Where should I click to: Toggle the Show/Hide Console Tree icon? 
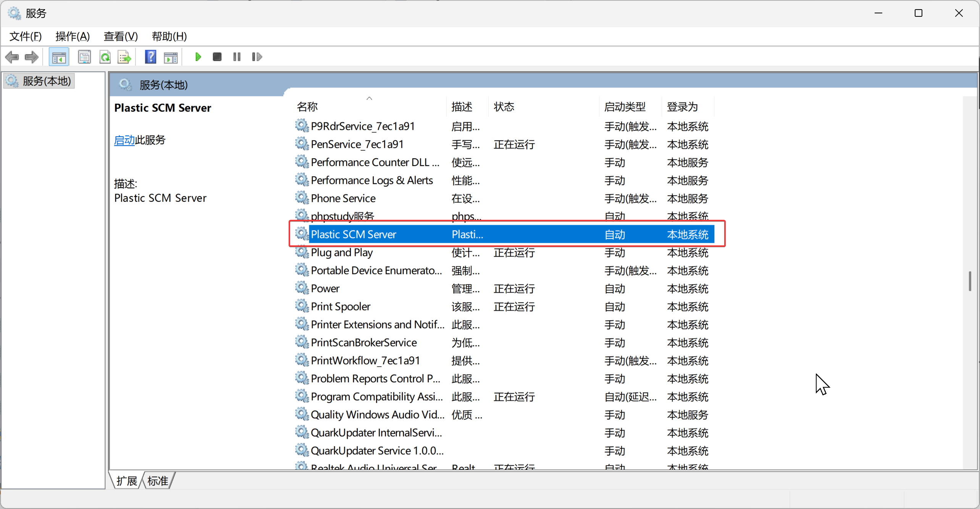59,57
